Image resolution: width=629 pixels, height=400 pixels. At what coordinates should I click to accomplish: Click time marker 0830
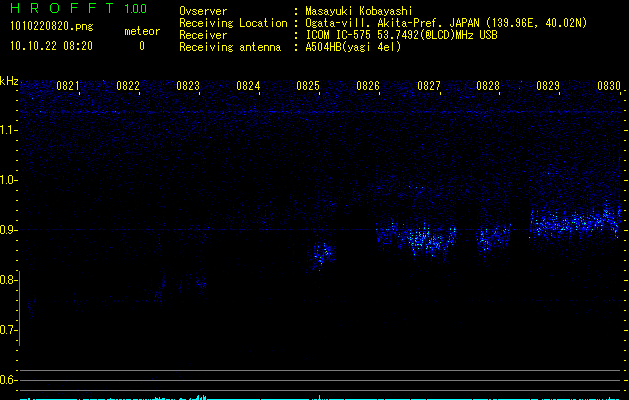(x=609, y=86)
